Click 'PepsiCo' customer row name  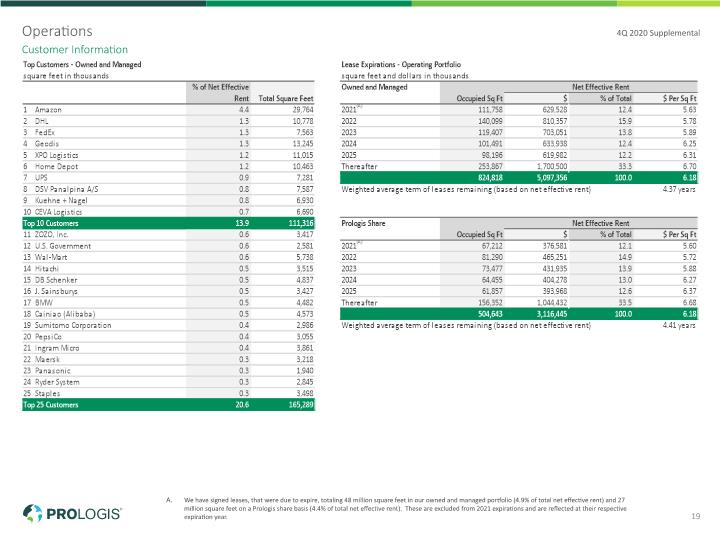(48, 337)
